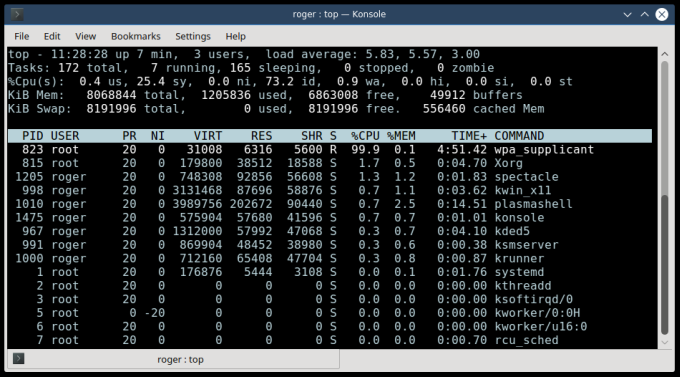Image resolution: width=680 pixels, height=377 pixels.
Task: Click the kwin_x11 process name
Action: (523, 190)
